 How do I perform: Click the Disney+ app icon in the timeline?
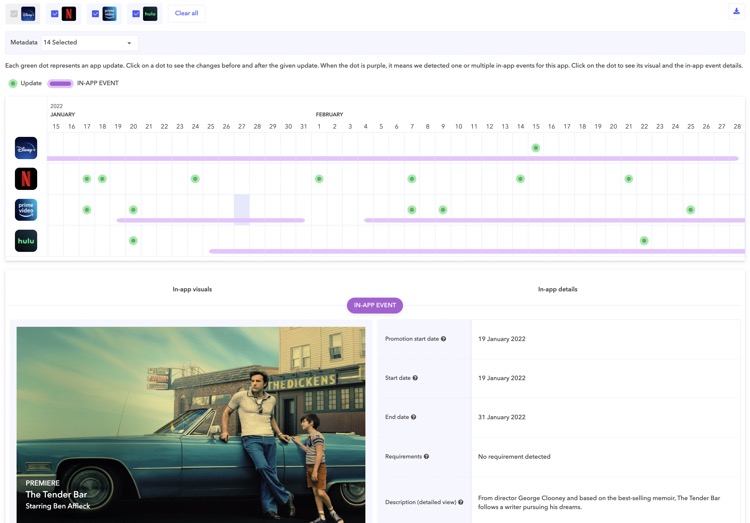26,148
